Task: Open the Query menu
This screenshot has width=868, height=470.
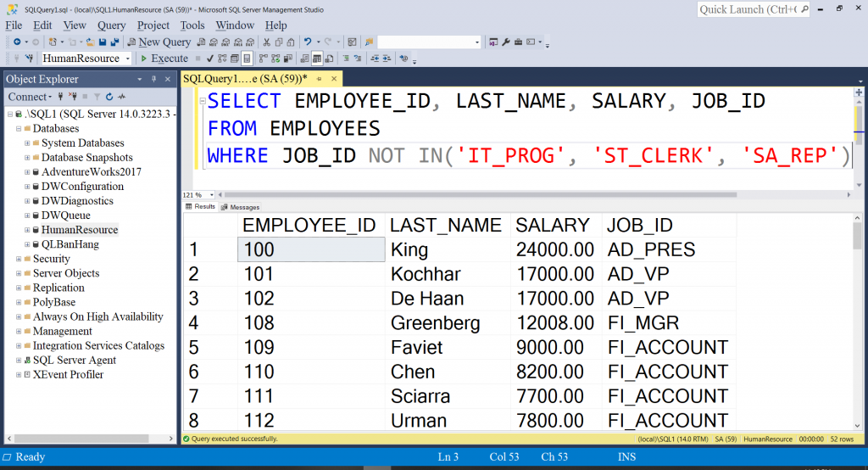Action: click(111, 25)
